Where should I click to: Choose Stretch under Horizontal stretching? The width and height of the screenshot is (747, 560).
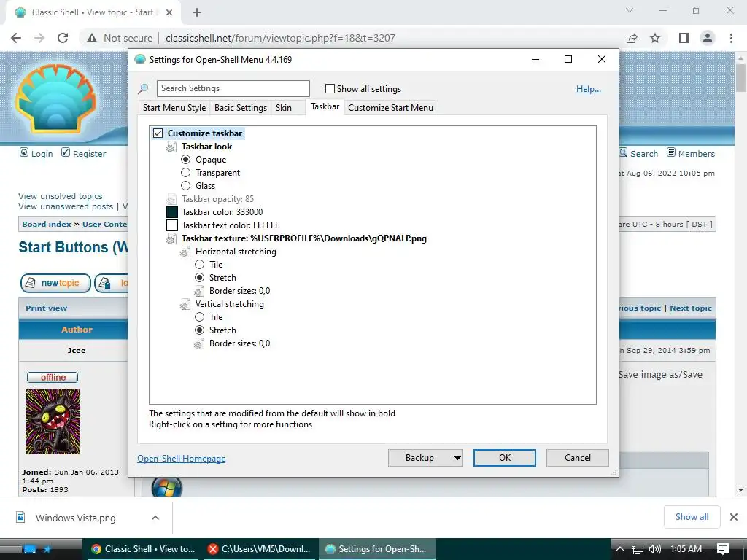pyautogui.click(x=200, y=278)
